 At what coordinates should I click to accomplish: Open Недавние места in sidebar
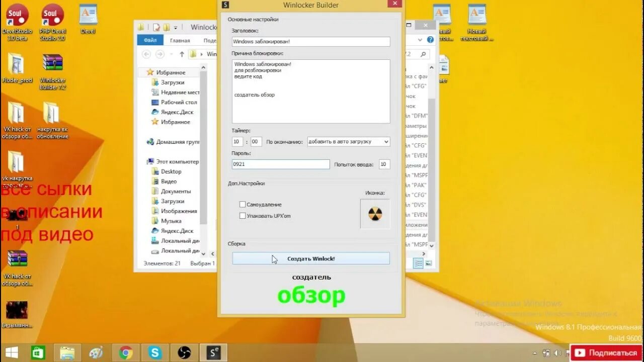pyautogui.click(x=176, y=93)
